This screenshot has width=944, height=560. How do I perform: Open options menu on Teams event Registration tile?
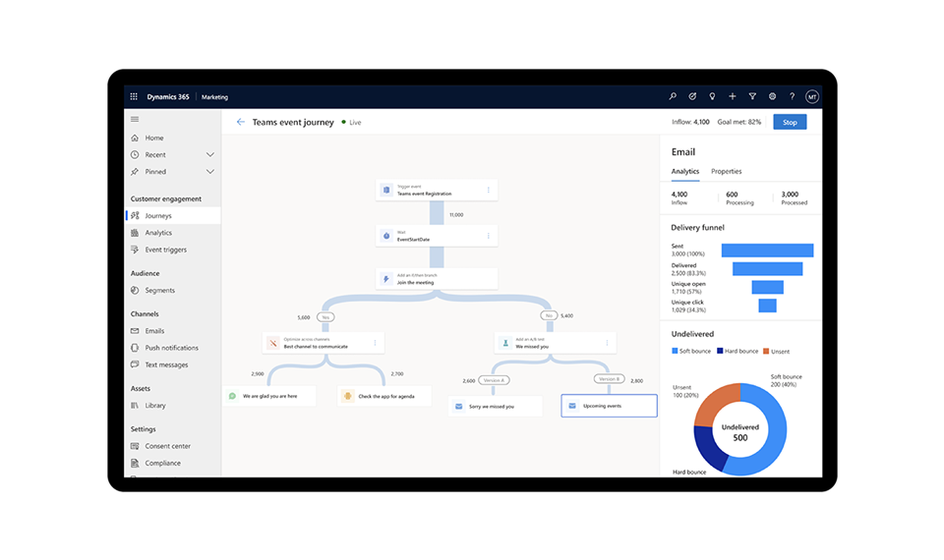(488, 190)
